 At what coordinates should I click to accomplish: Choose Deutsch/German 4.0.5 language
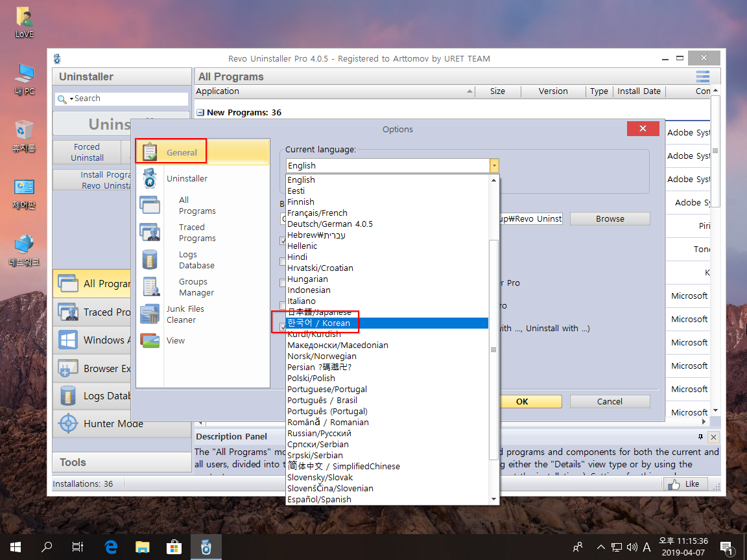[387, 224]
